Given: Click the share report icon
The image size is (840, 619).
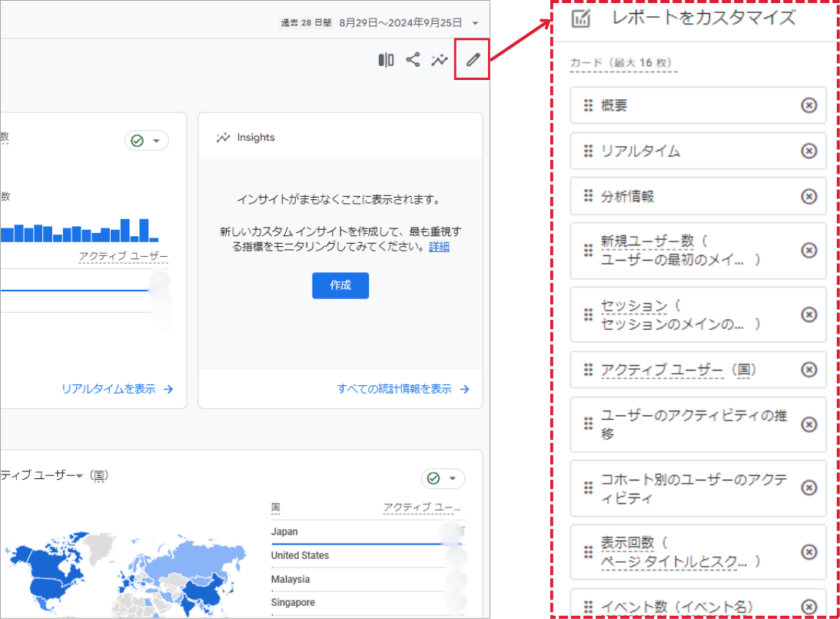Looking at the screenshot, I should (x=413, y=60).
